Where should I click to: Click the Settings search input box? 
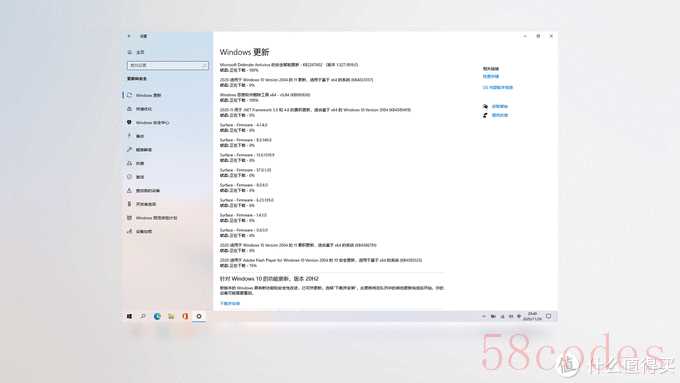(167, 65)
